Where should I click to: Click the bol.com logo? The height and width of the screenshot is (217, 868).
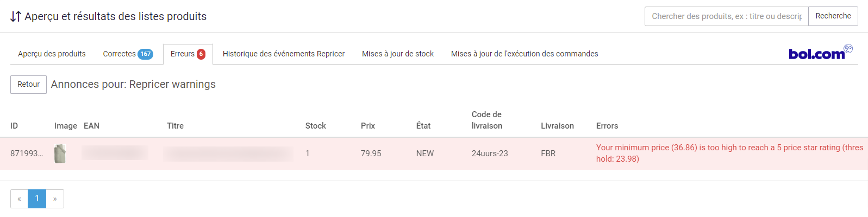coord(820,52)
